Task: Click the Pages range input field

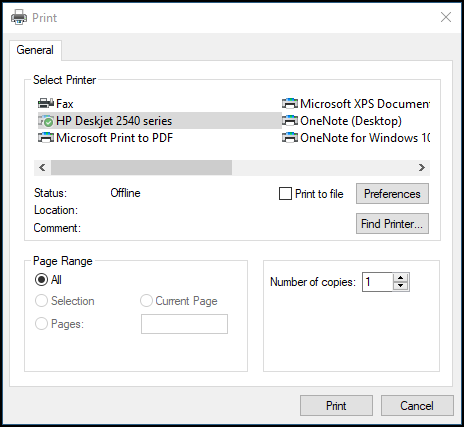Action: tap(184, 324)
